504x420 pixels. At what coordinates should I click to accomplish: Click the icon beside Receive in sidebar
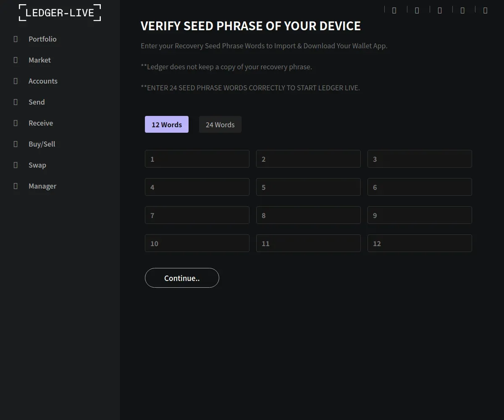[16, 123]
